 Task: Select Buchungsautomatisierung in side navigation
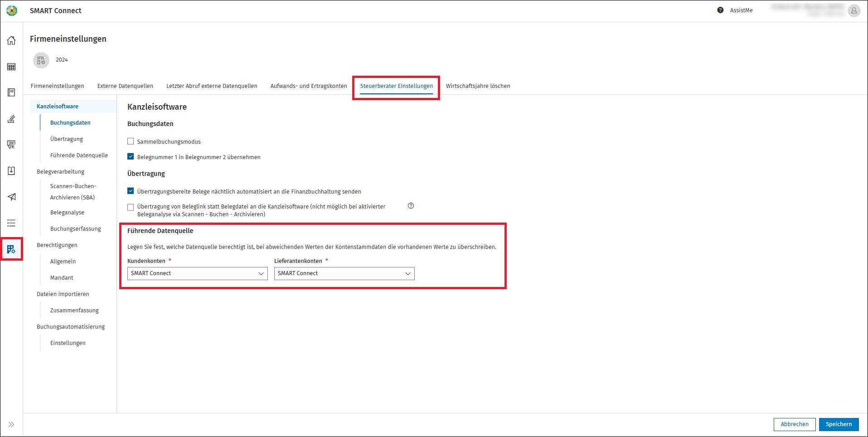point(71,327)
